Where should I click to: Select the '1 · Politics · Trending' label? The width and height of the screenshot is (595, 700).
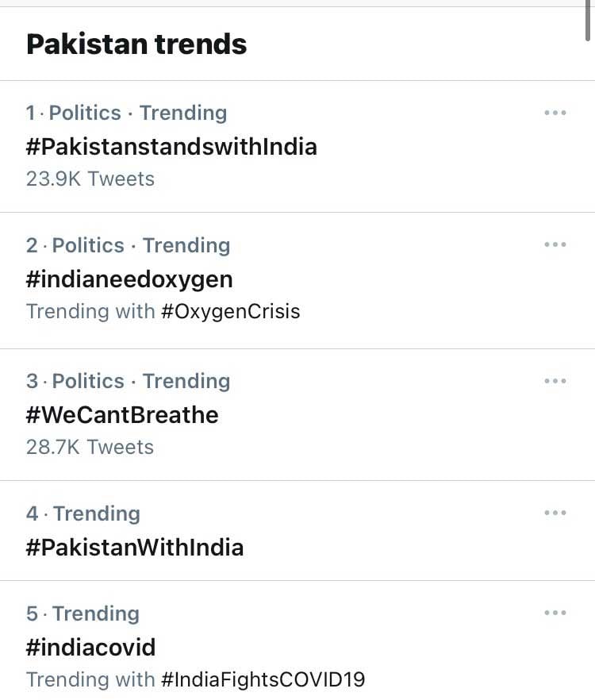[x=126, y=113]
